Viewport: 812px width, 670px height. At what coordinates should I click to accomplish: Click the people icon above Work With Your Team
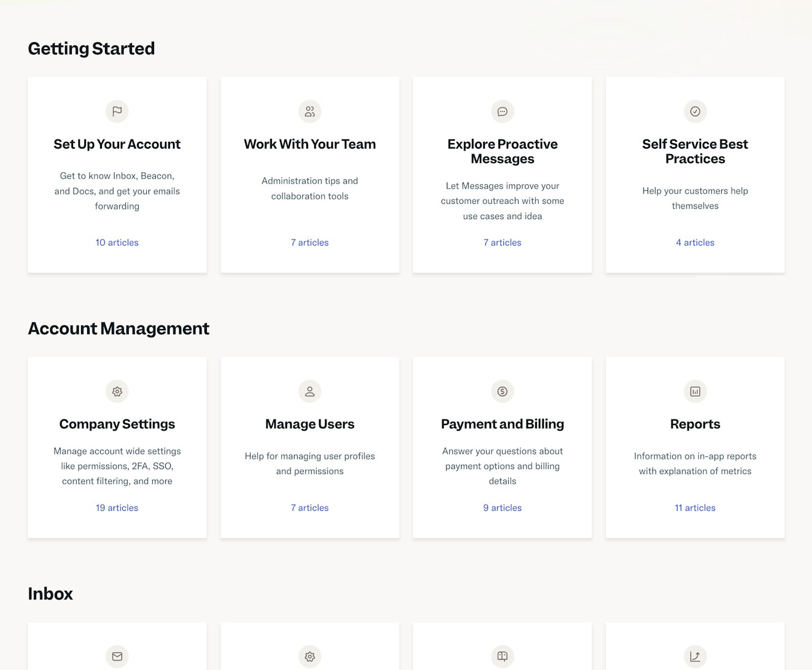(310, 111)
